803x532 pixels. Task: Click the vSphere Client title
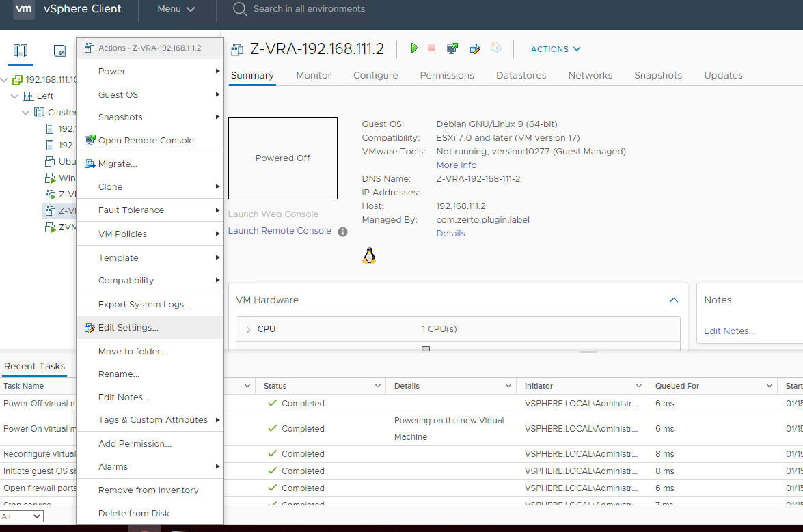[x=83, y=9]
